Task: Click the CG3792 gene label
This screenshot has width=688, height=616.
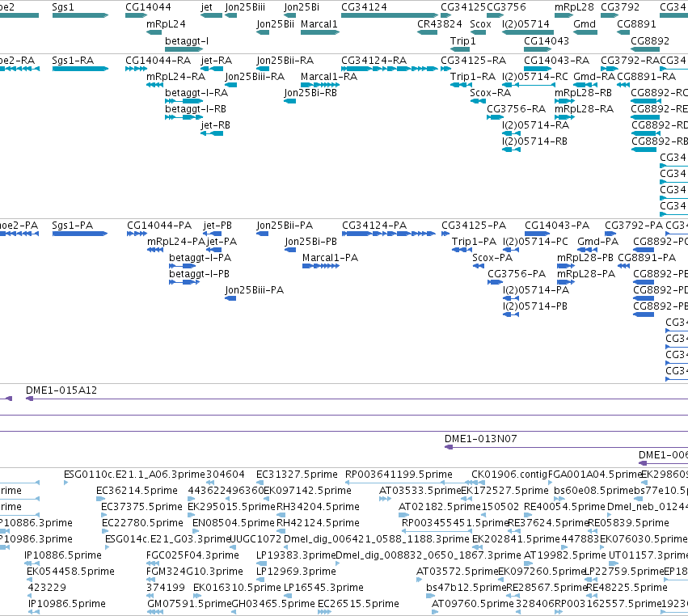Action: (620, 7)
